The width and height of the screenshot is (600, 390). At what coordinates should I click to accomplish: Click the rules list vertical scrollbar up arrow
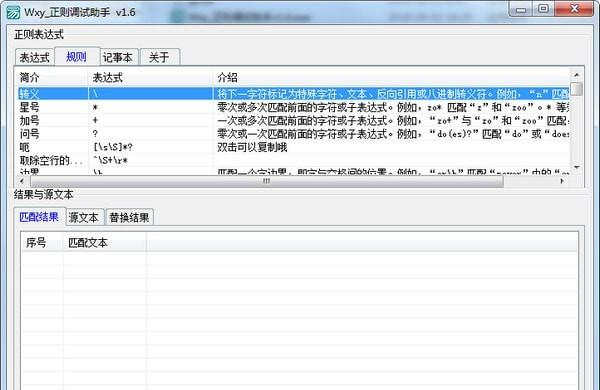577,75
